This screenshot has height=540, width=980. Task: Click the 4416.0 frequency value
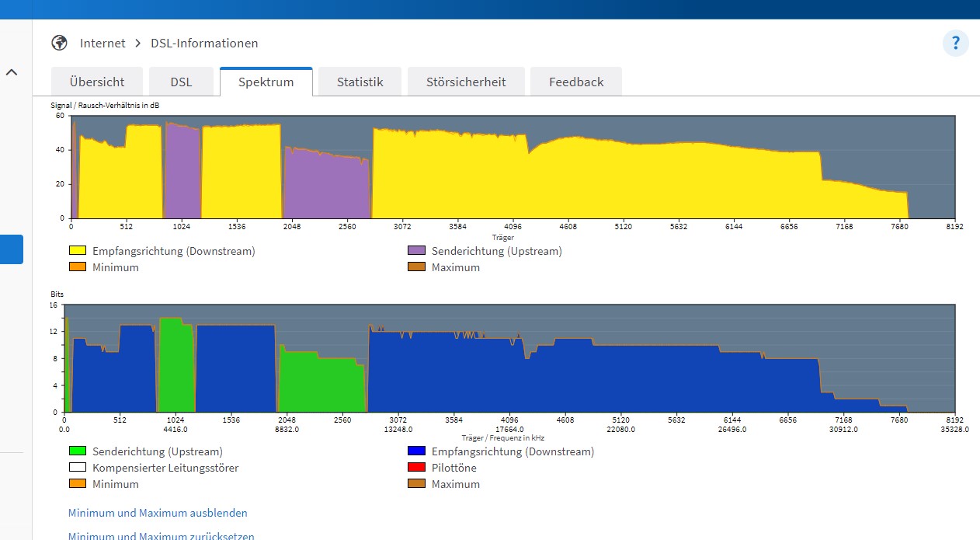[x=175, y=429]
